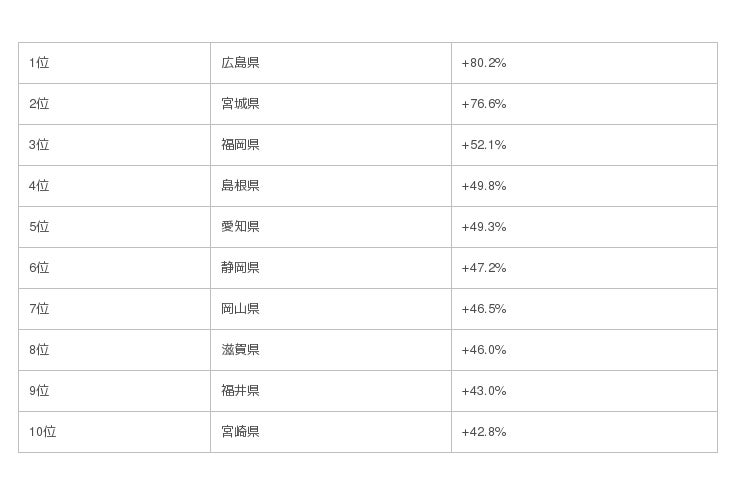
Task: Click the 10位 rank cell
Action: click(x=43, y=432)
